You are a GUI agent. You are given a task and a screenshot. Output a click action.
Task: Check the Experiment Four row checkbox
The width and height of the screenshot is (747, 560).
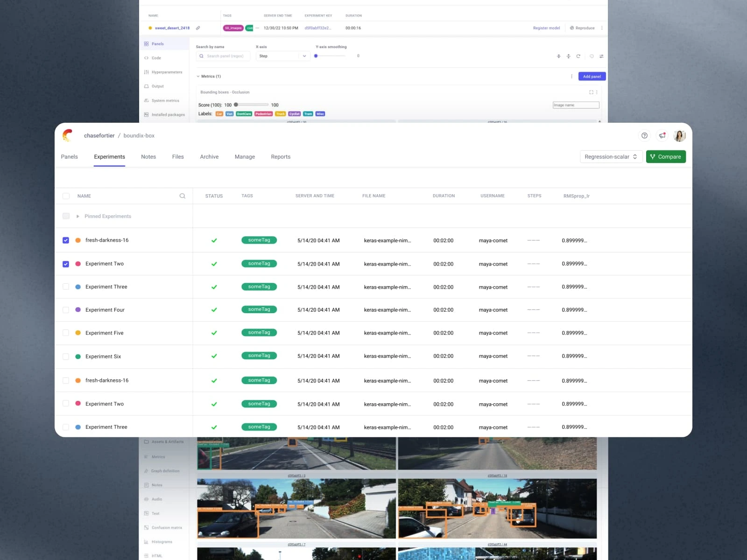pos(66,310)
